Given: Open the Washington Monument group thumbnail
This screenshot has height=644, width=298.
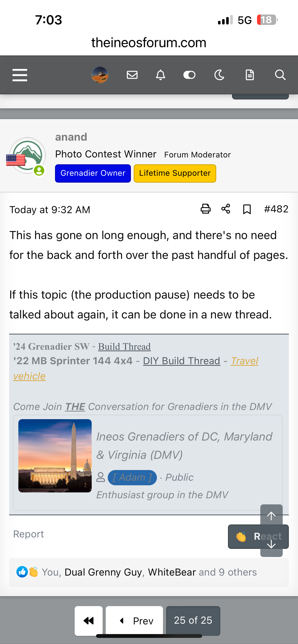Looking at the screenshot, I should [x=55, y=456].
